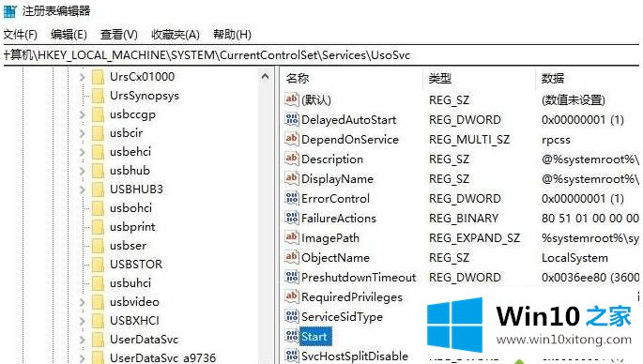Select the usbuhci folder icon

[98, 283]
